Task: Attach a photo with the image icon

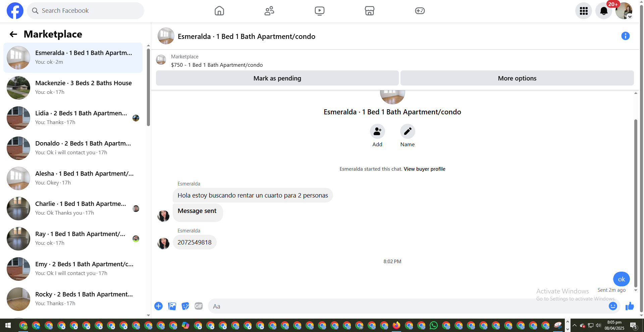Action: [x=172, y=306]
